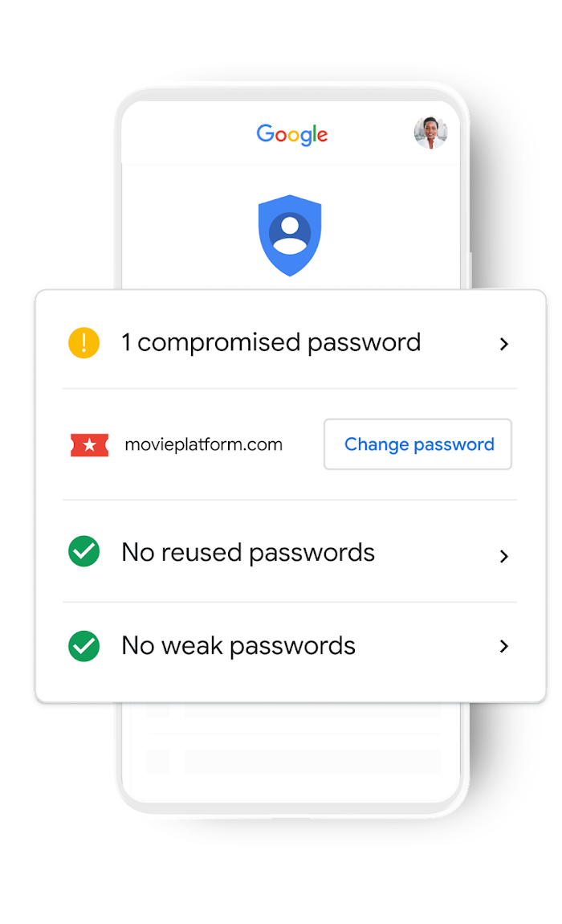
Task: Click green checkmark beside No reused passwords
Action: 83,551
